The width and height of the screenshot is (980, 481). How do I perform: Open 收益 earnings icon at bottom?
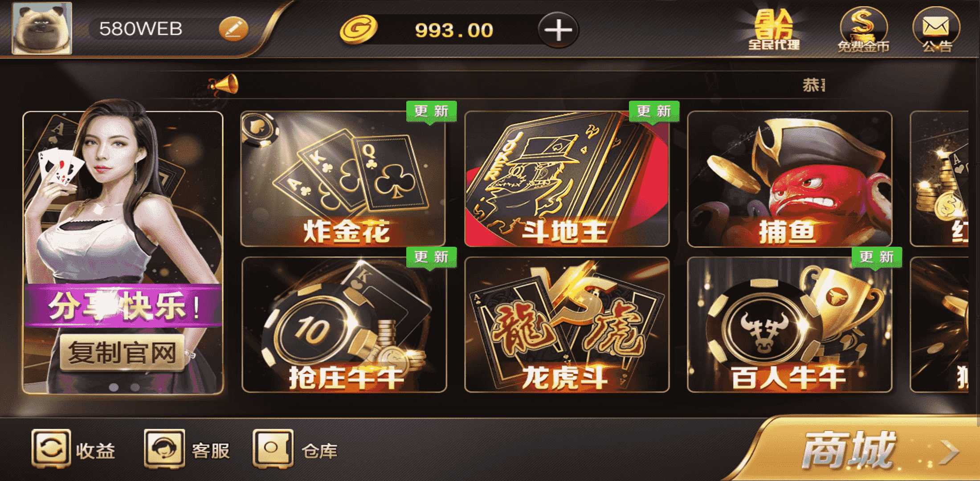point(51,448)
